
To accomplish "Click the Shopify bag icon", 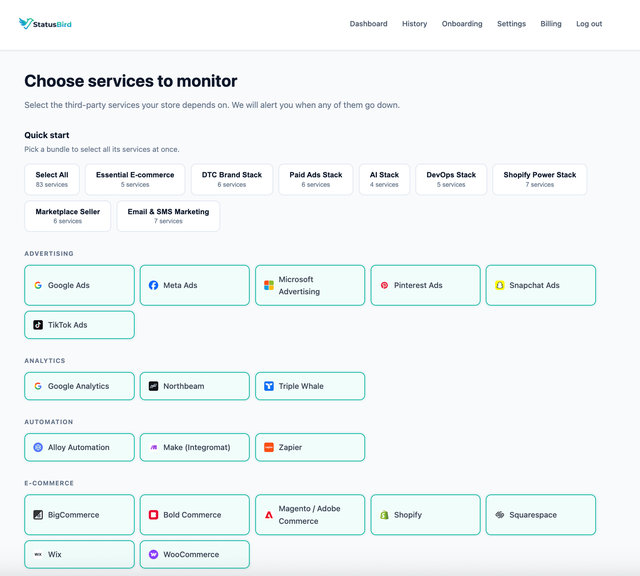I will pyautogui.click(x=384, y=515).
